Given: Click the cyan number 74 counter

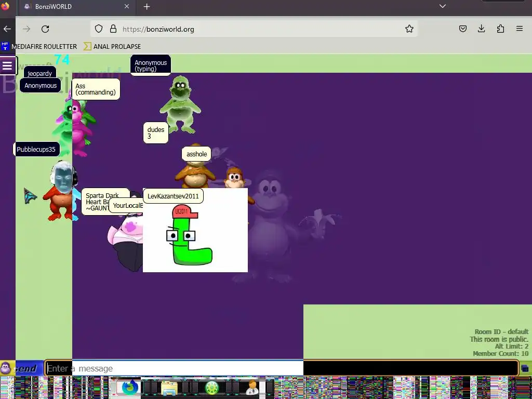Looking at the screenshot, I should pyautogui.click(x=62, y=60).
